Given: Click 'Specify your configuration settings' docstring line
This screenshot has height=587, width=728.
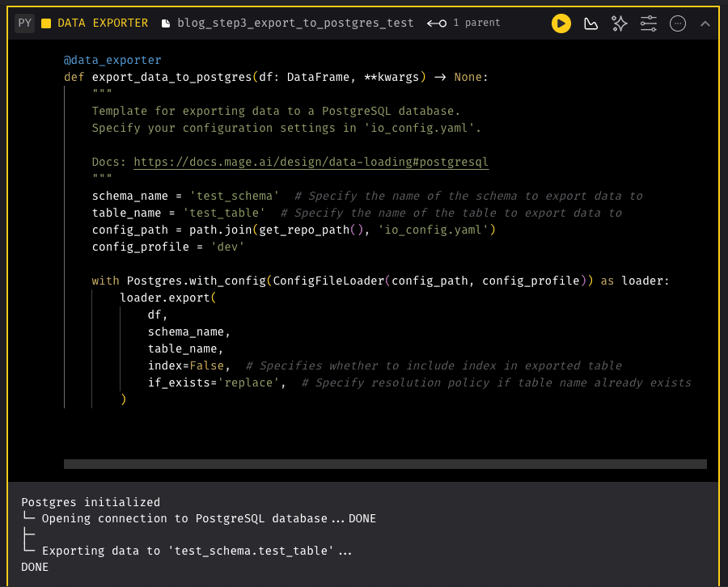Looking at the screenshot, I should (x=286, y=128).
